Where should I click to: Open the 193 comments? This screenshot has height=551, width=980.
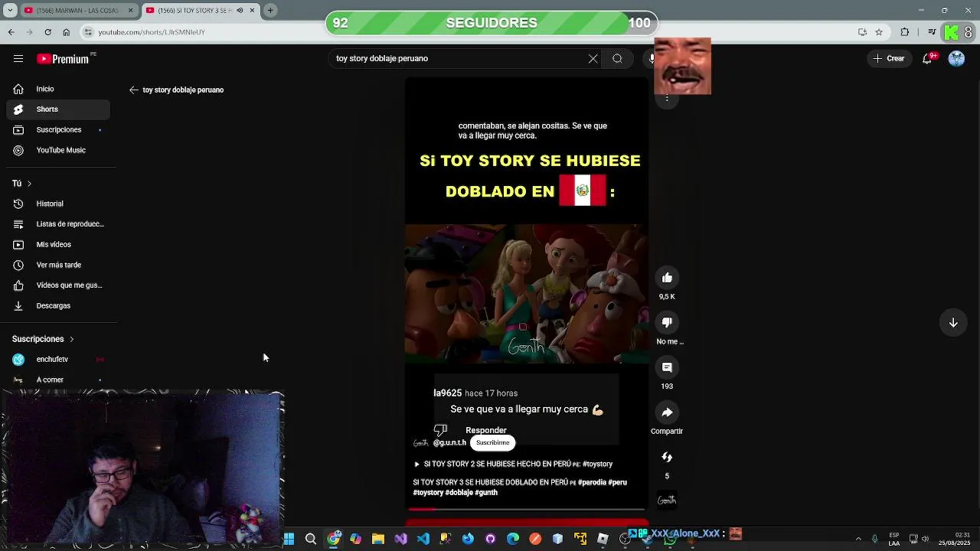click(667, 368)
